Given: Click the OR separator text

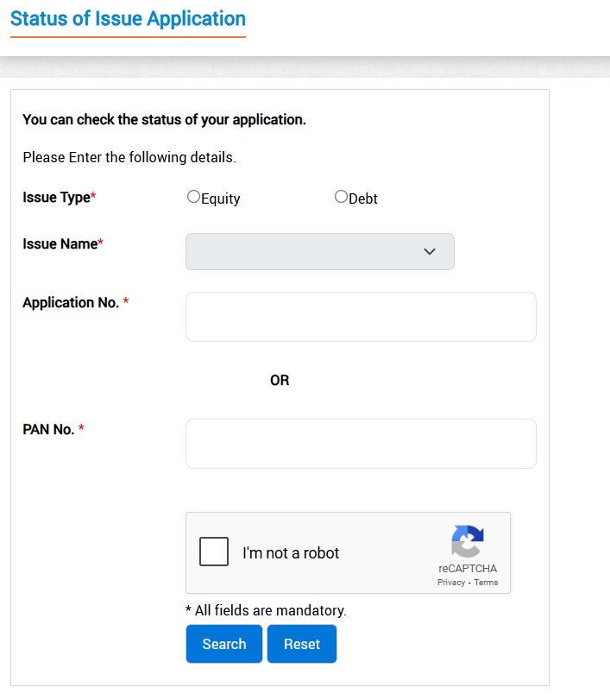Looking at the screenshot, I should pos(280,381).
